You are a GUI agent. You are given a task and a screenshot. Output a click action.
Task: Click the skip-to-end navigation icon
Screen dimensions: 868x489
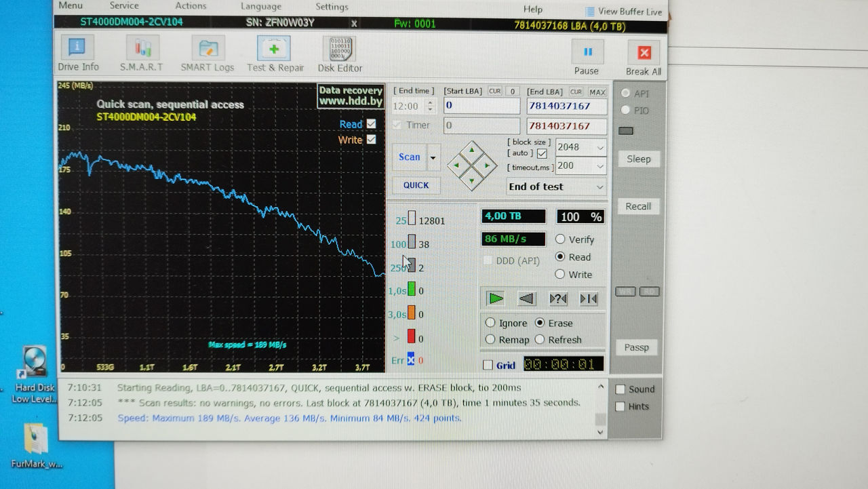click(588, 298)
